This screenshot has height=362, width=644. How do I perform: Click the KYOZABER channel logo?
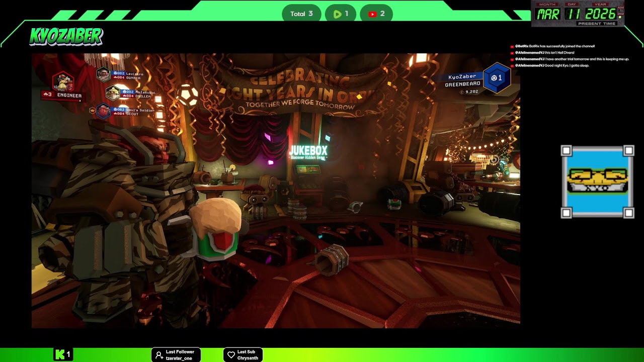click(x=66, y=36)
